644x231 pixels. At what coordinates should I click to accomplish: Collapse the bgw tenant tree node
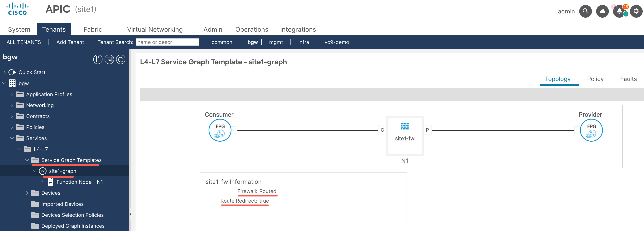tap(4, 83)
